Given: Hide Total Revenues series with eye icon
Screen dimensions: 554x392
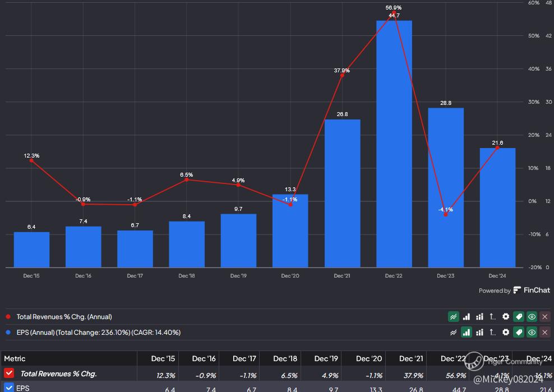Looking at the screenshot, I should click(532, 317).
